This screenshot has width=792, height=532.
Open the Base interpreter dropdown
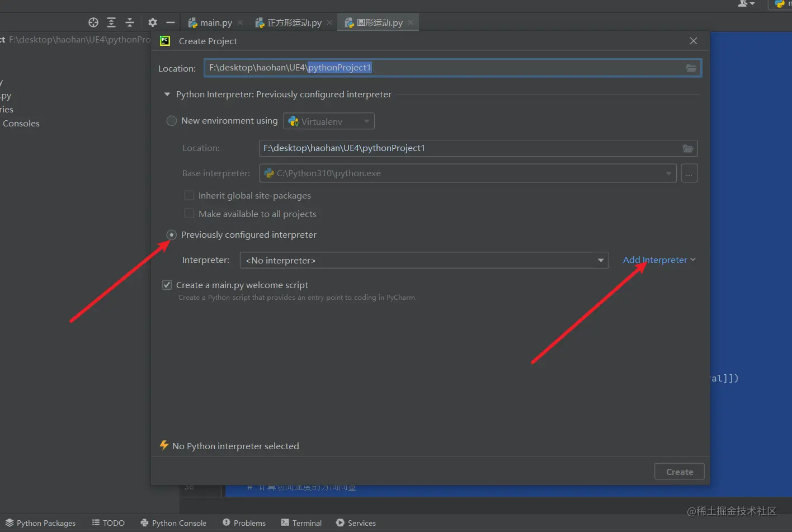pyautogui.click(x=468, y=173)
